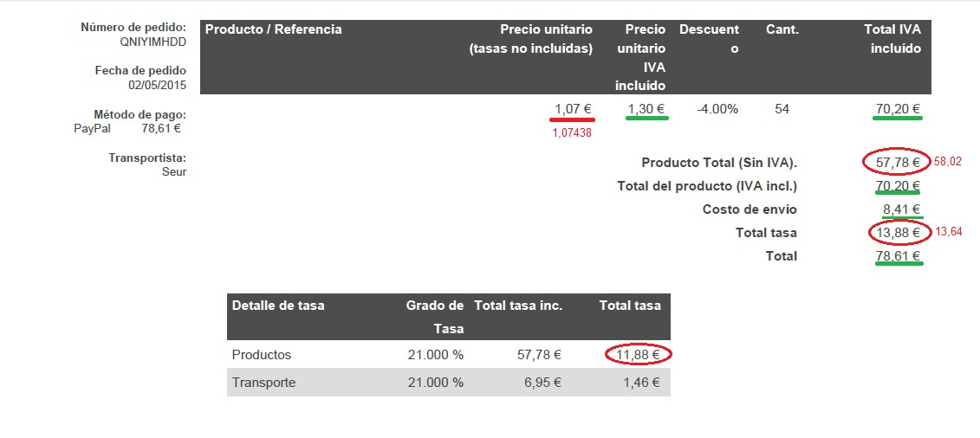Select the Transporte row label
This screenshot has width=980, height=438.
pyautogui.click(x=263, y=382)
